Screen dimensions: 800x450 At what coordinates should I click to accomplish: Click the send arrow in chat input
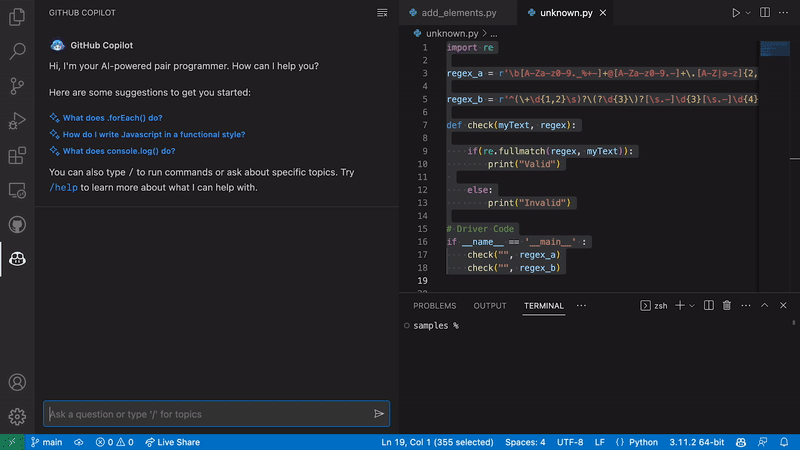pyautogui.click(x=379, y=414)
